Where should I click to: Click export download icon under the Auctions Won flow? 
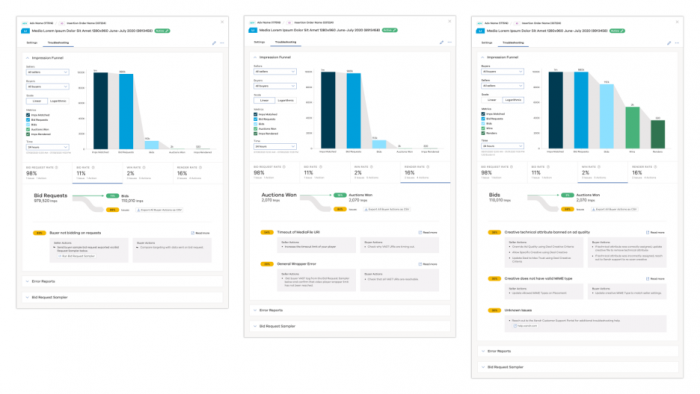366,209
